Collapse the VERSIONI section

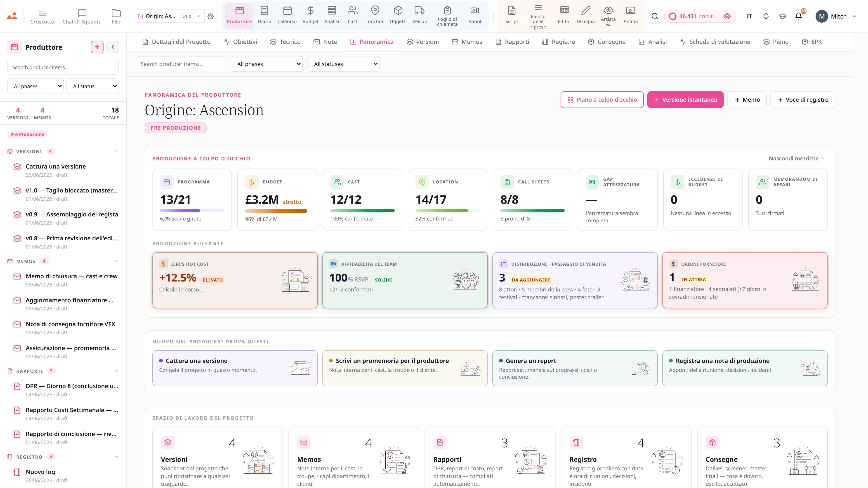point(117,151)
